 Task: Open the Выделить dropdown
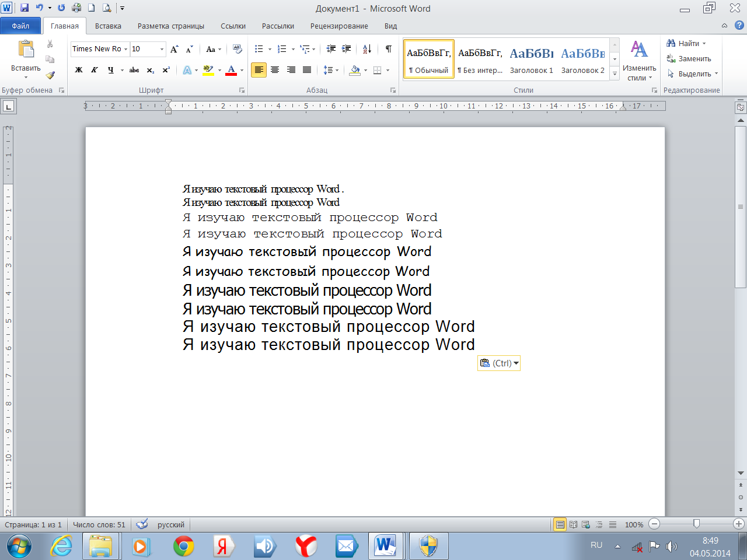click(x=693, y=74)
